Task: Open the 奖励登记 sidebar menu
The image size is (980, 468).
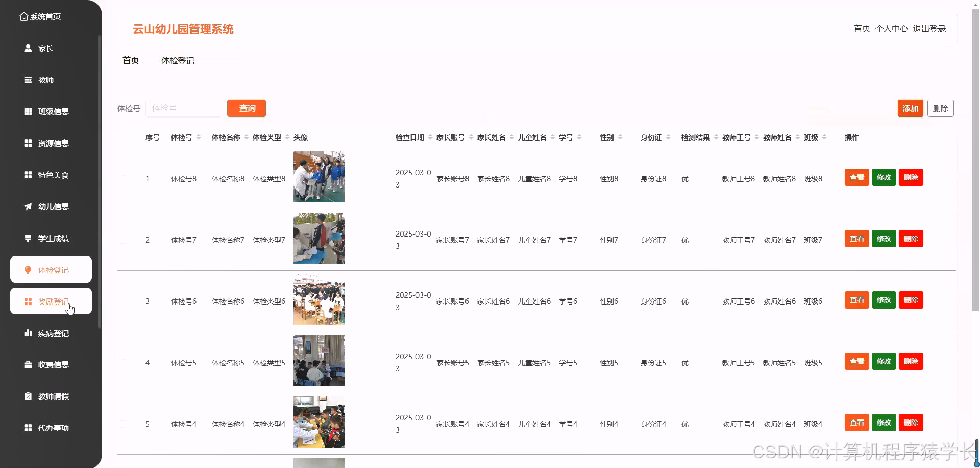Action: [51, 301]
